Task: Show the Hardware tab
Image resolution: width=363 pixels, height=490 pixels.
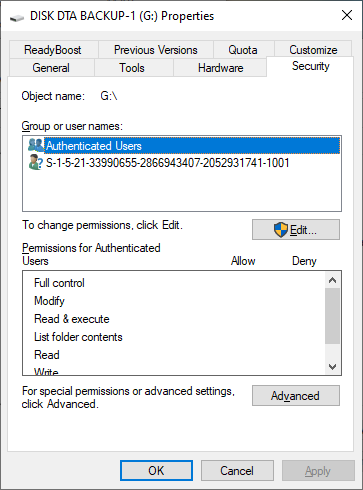Action: point(220,68)
